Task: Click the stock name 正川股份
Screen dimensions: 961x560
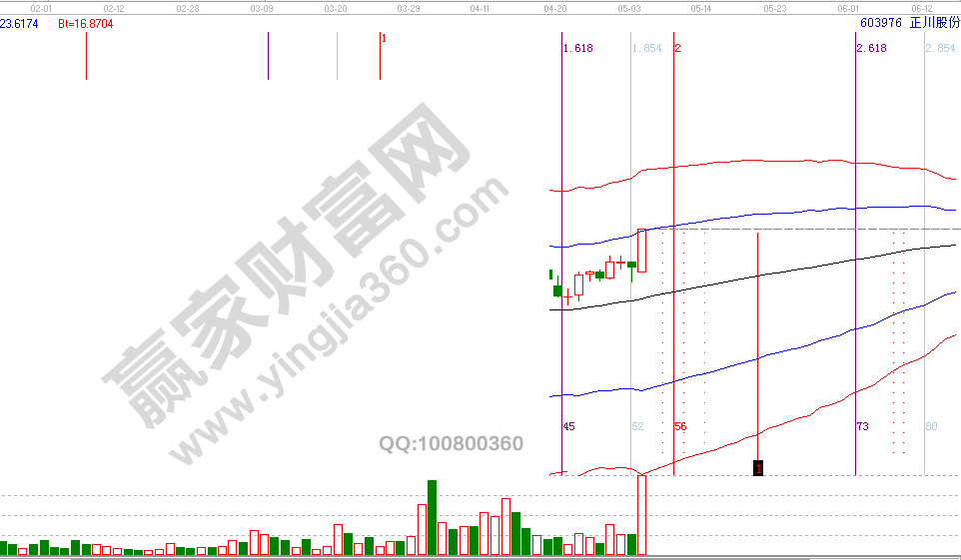Action: coord(934,23)
